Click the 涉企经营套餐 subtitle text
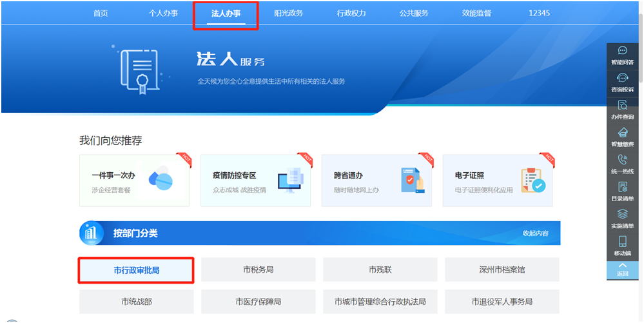The width and height of the screenshot is (644, 323). pos(111,190)
